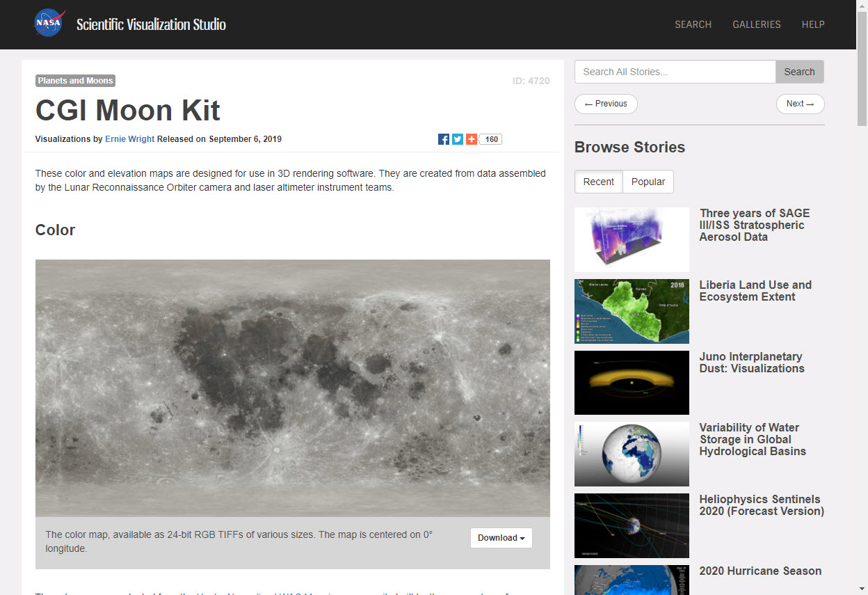Open the Water Storage globe thumbnail

click(632, 454)
